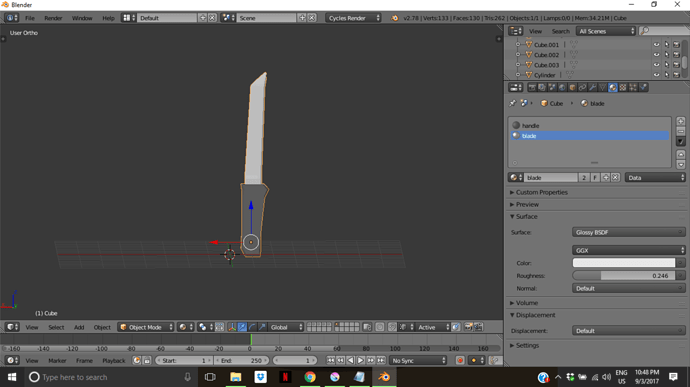Screen dimensions: 690x387
Task: Open the World properties tab
Action: (x=562, y=88)
